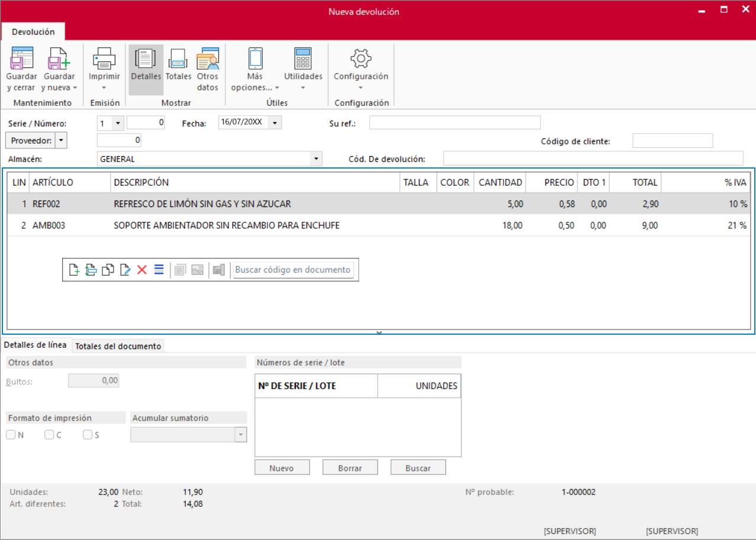Image resolution: width=756 pixels, height=540 pixels.
Task: Click % IVA column header
Action: point(706,183)
